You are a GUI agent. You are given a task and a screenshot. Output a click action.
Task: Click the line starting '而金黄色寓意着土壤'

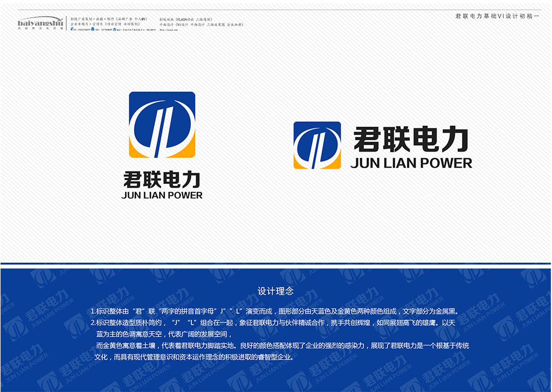click(282, 346)
